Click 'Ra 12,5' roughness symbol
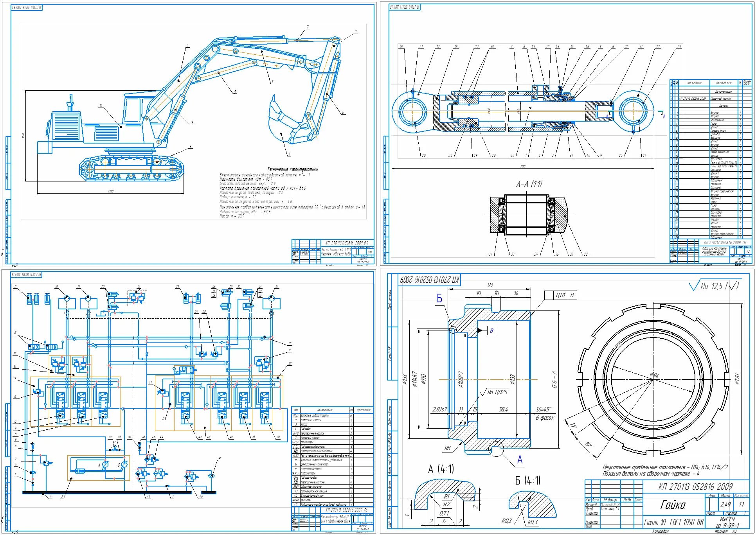 point(714,286)
